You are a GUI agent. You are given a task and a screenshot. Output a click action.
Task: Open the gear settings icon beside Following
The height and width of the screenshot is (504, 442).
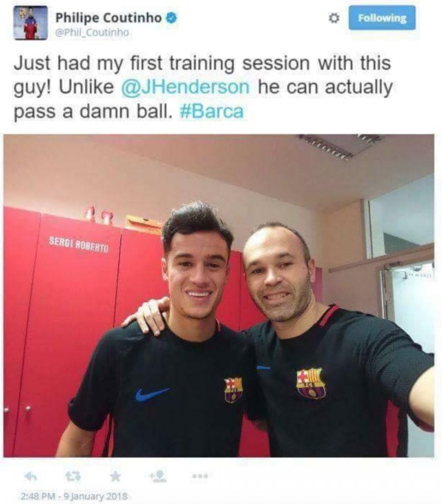334,19
